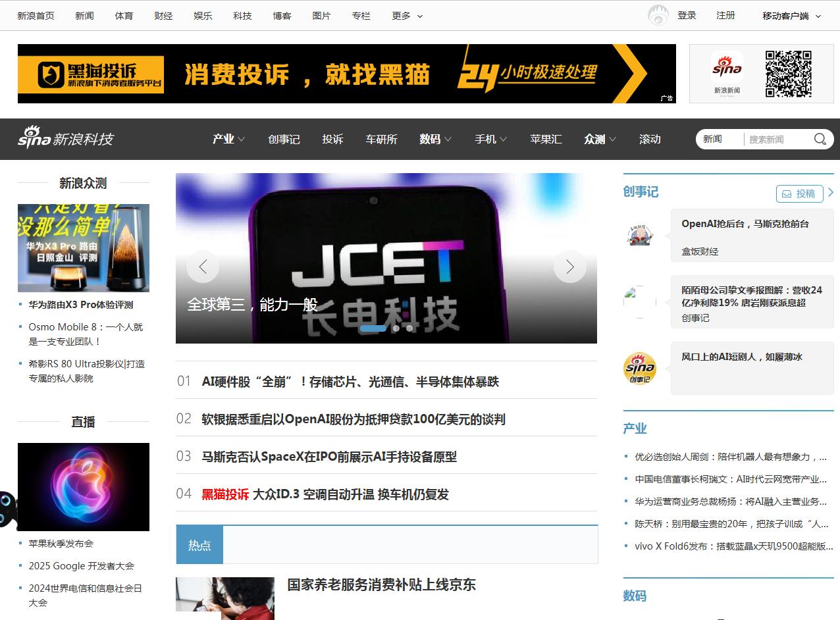
Task: Open the user avatar icon near 登录
Action: 658,15
